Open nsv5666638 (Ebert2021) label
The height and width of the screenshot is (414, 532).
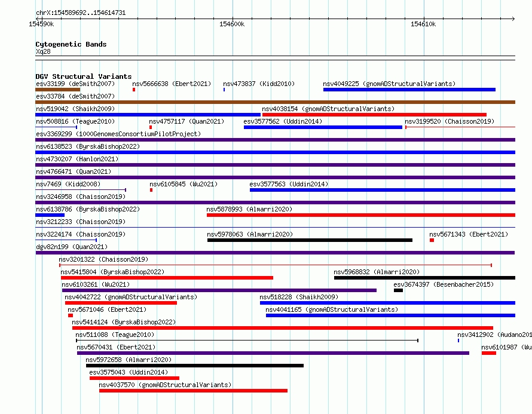[x=172, y=84]
